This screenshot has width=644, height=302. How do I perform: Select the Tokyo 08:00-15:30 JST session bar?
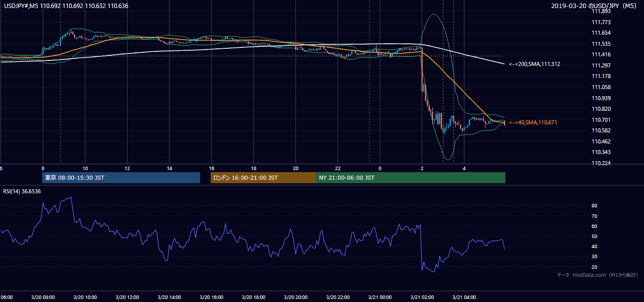point(121,178)
